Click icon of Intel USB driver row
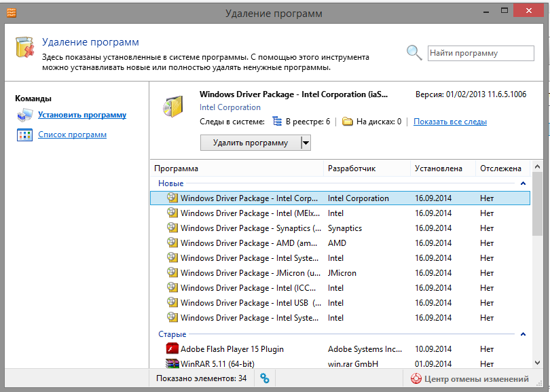Image resolution: width=550 pixels, height=392 pixels. (x=172, y=302)
